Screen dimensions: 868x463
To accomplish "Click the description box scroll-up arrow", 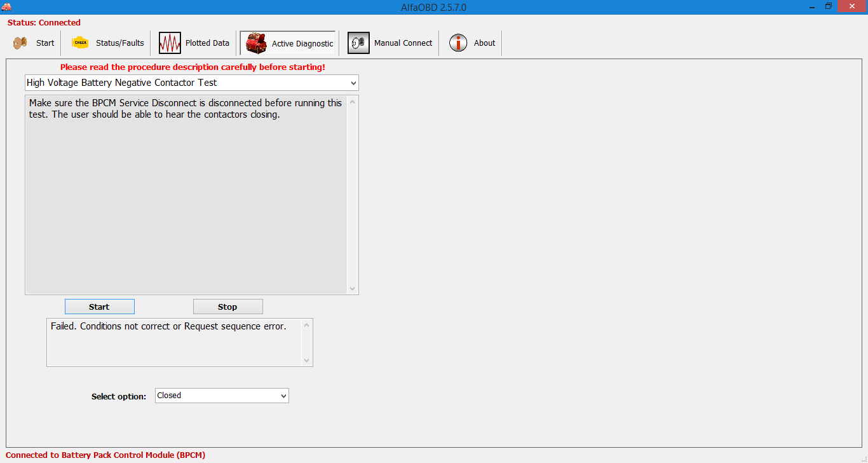I will pyautogui.click(x=353, y=101).
